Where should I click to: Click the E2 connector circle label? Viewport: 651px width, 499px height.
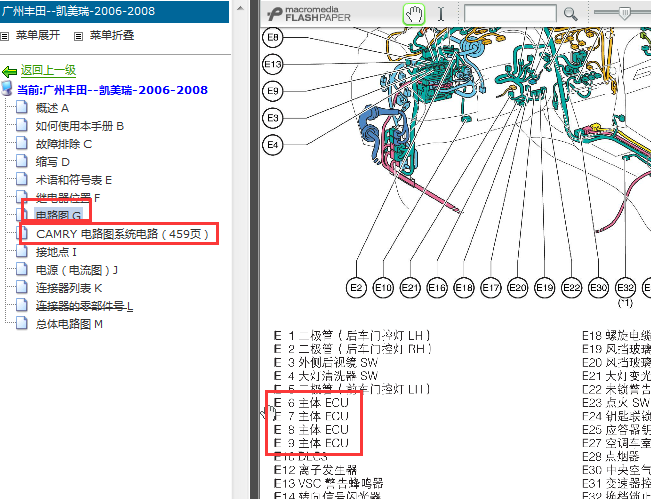point(356,288)
